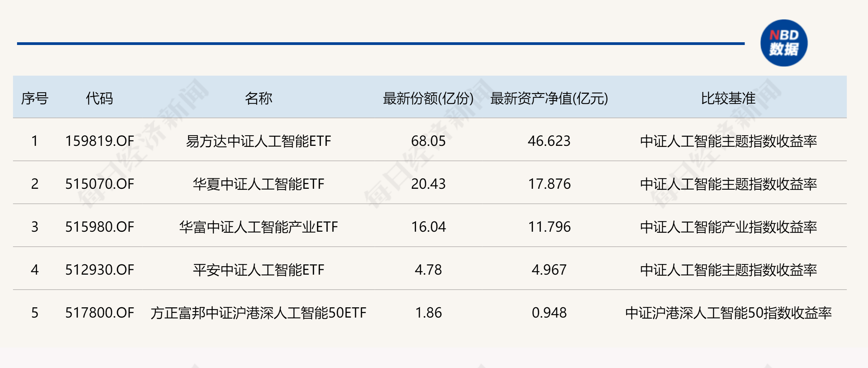The image size is (868, 368).
Task: Click the 最新份额(亿份) column header
Action: (428, 98)
